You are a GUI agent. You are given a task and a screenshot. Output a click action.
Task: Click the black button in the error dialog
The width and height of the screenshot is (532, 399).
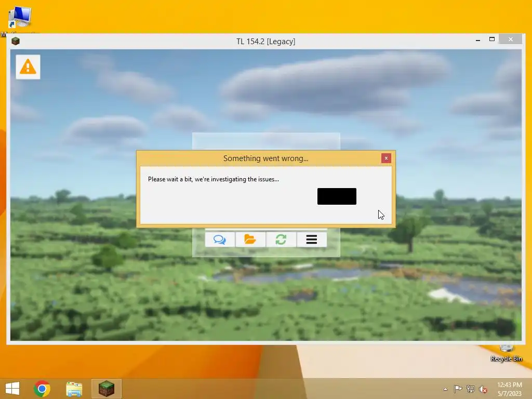pyautogui.click(x=337, y=196)
